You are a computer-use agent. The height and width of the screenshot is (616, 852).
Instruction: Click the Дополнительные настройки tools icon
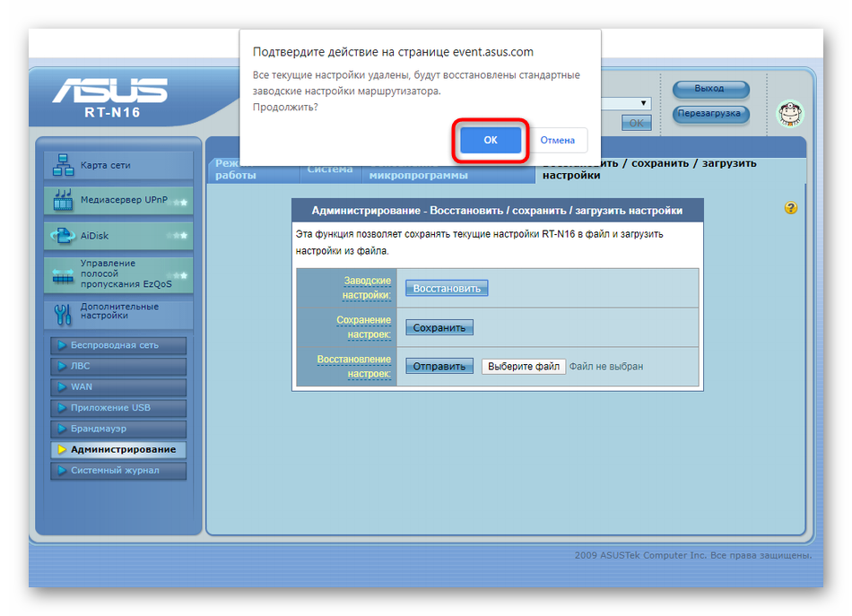pyautogui.click(x=63, y=315)
